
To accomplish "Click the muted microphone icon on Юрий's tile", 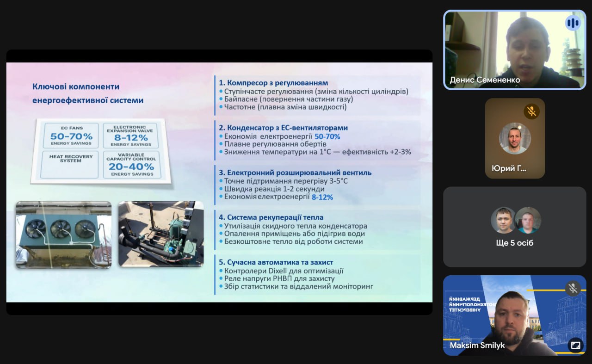I will [x=532, y=111].
